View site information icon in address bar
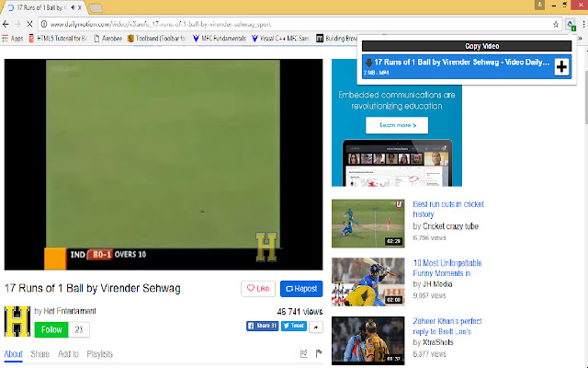 44,25
